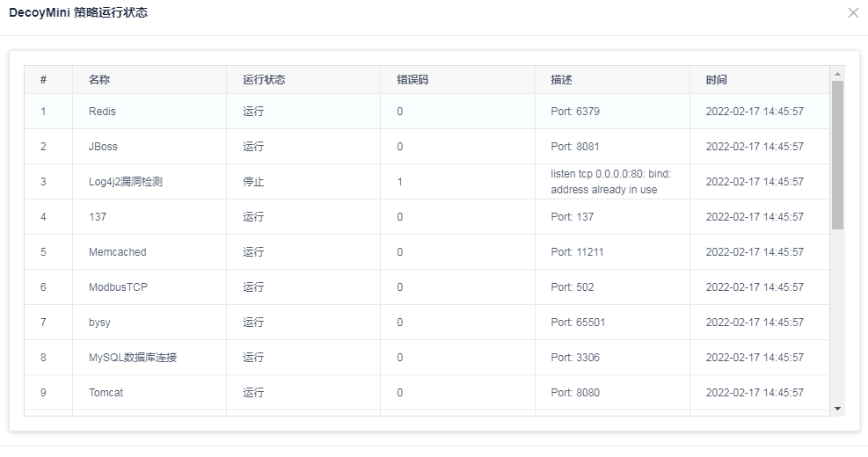Close the DecoyMini strategy status dialog
This screenshot has height=457, width=868.
pos(852,13)
